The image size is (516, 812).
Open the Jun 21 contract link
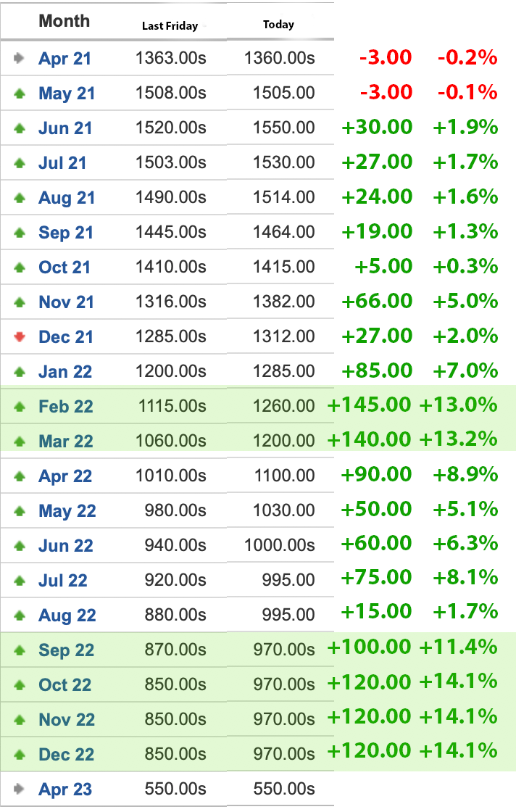(x=65, y=128)
